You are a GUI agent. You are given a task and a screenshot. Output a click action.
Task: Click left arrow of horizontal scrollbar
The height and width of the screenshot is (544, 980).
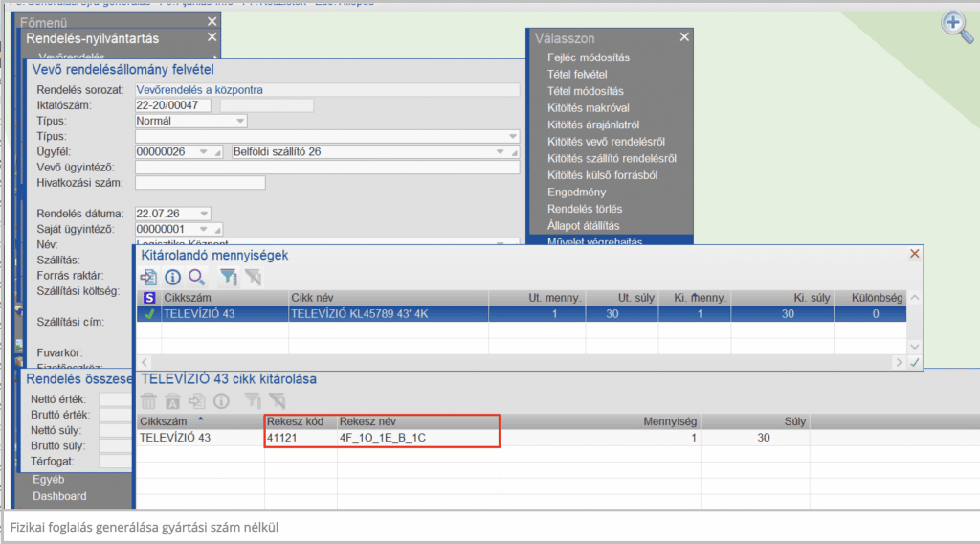(145, 362)
